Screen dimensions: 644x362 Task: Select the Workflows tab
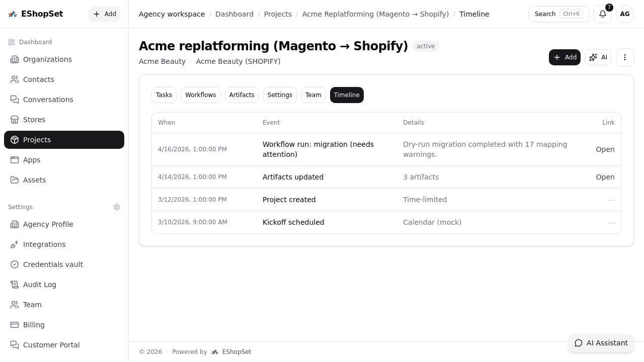[200, 95]
